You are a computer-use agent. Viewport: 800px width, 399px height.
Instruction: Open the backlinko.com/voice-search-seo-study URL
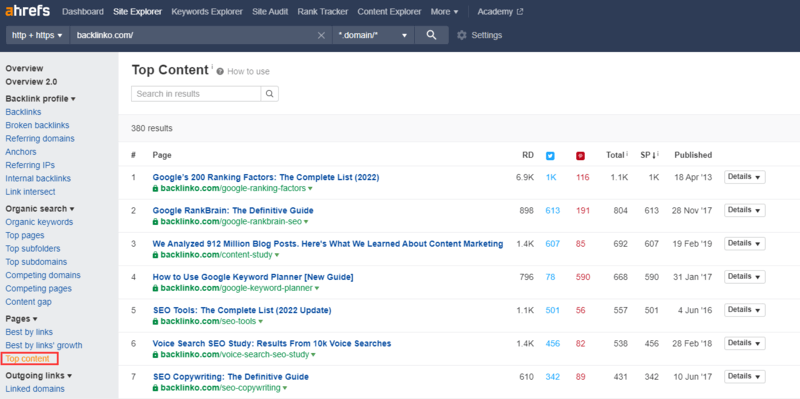[x=235, y=355]
